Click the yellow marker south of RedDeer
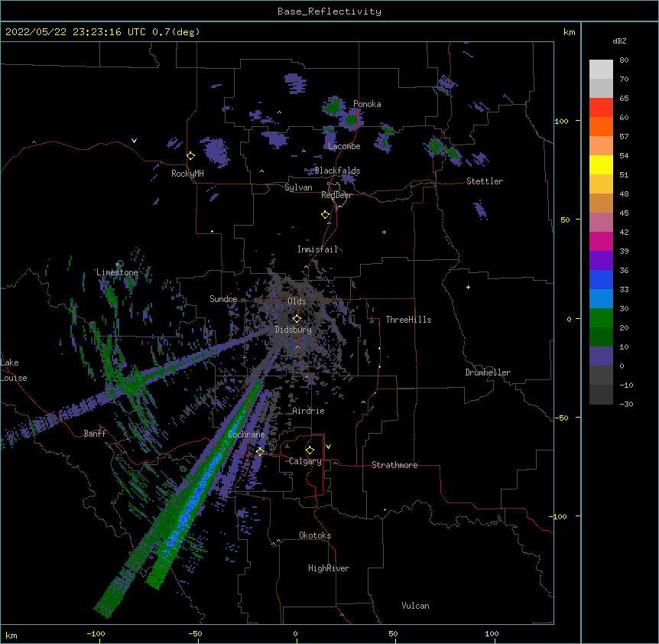 click(326, 215)
